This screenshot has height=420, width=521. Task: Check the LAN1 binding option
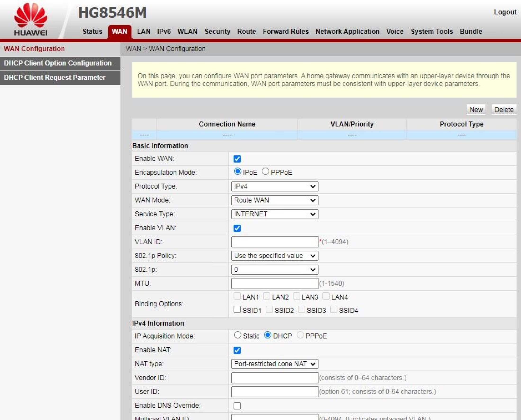[x=237, y=297]
